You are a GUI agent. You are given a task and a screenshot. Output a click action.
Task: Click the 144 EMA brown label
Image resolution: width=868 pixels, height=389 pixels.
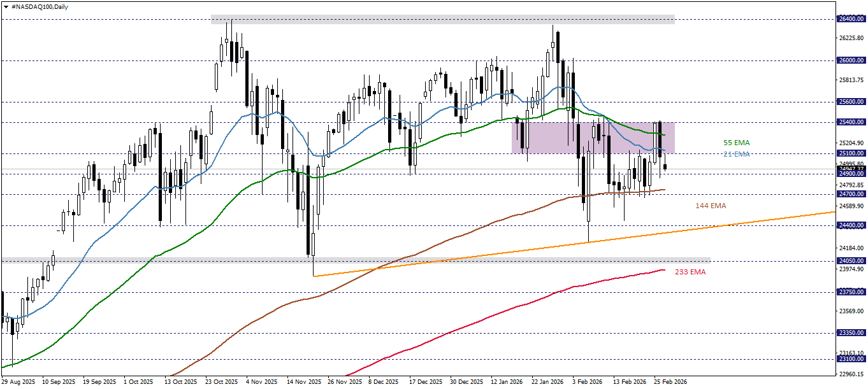(711, 206)
